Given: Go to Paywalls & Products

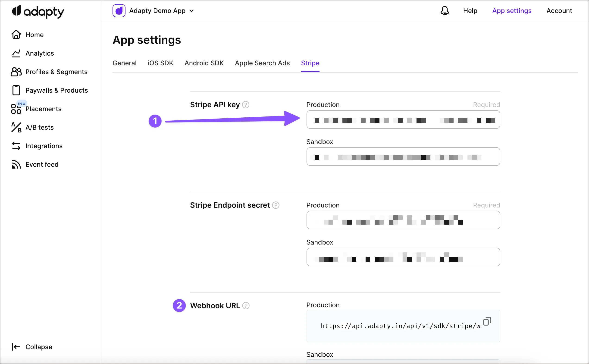Looking at the screenshot, I should [x=56, y=90].
